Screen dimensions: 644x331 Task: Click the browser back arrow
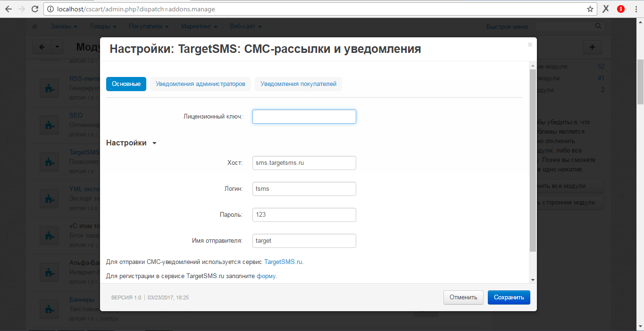(x=8, y=9)
